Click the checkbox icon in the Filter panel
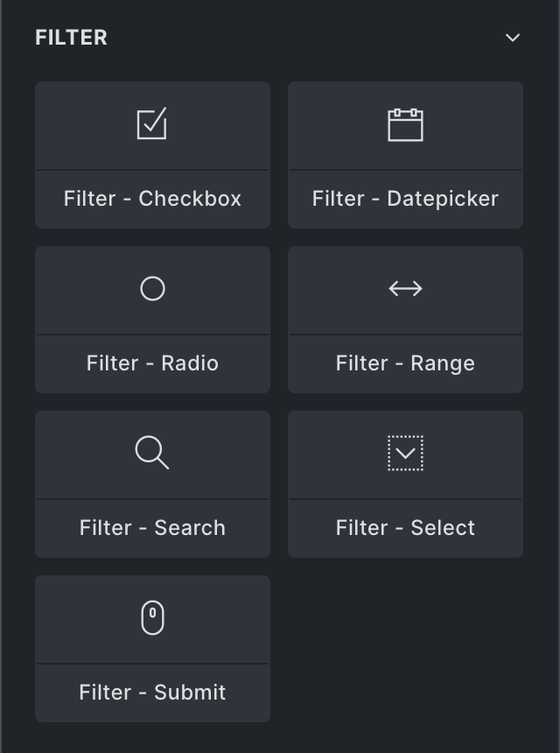Viewport: 560px width, 753px height. coord(152,124)
